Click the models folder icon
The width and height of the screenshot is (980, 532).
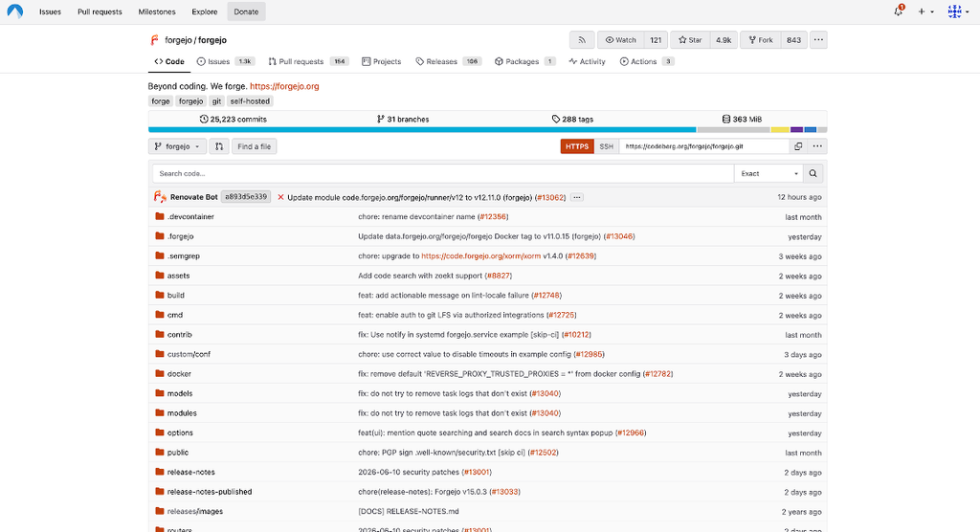point(160,393)
